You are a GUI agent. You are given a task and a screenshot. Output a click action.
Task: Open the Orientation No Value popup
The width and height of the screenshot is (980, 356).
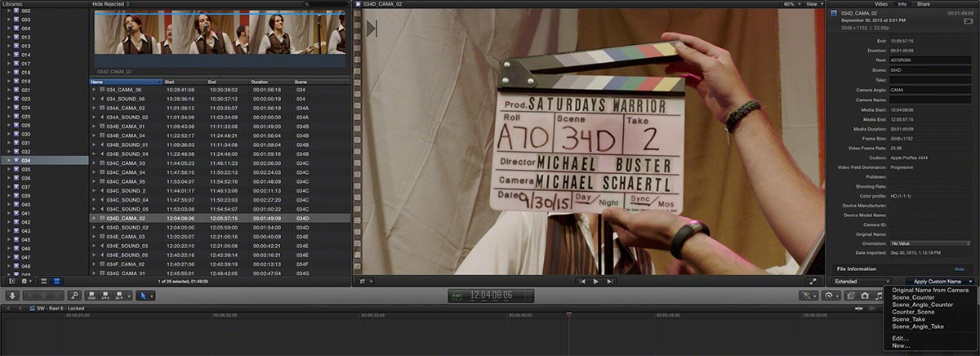click(931, 243)
